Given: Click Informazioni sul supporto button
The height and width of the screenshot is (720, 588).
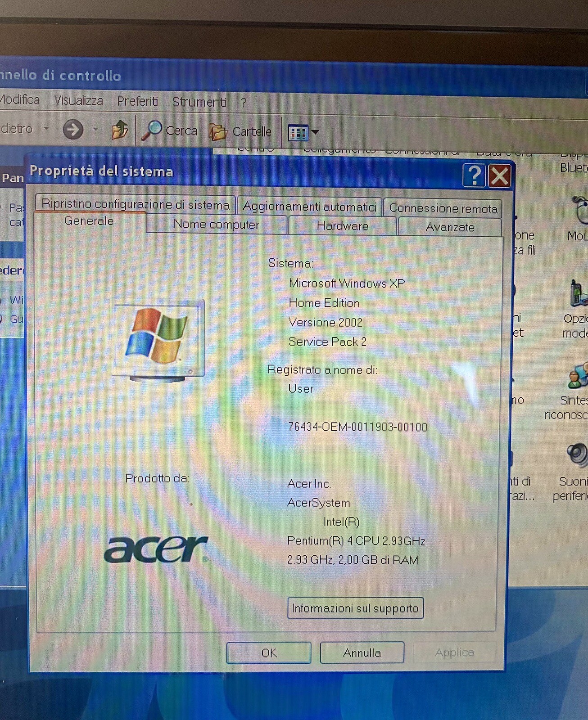Looking at the screenshot, I should coord(355,608).
